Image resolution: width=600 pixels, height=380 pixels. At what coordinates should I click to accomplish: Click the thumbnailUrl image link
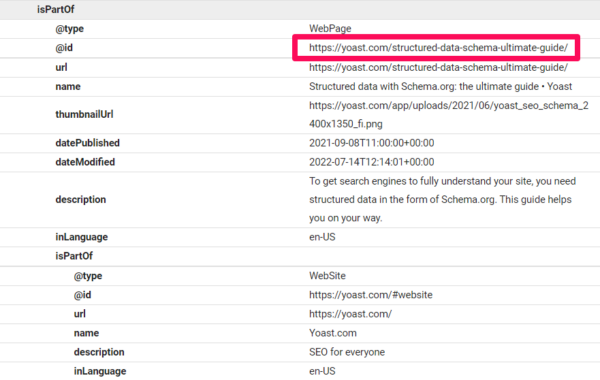pyautogui.click(x=448, y=114)
